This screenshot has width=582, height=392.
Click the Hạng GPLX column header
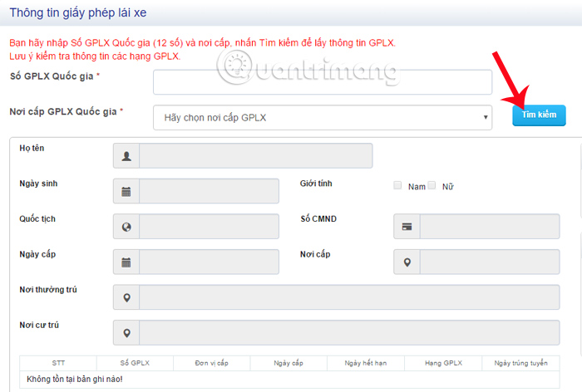click(443, 363)
